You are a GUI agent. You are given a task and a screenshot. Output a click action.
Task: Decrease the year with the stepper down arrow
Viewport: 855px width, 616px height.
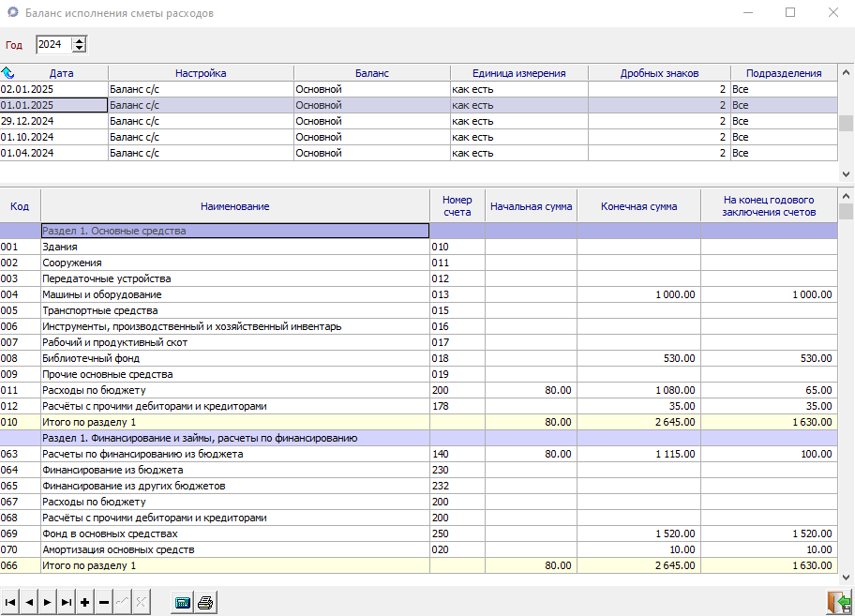(79, 49)
